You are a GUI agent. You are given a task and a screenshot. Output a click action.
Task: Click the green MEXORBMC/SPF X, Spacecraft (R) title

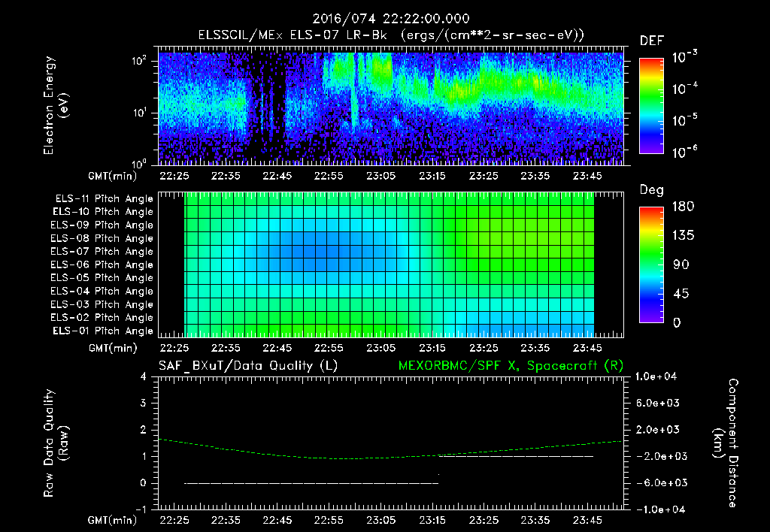511,366
